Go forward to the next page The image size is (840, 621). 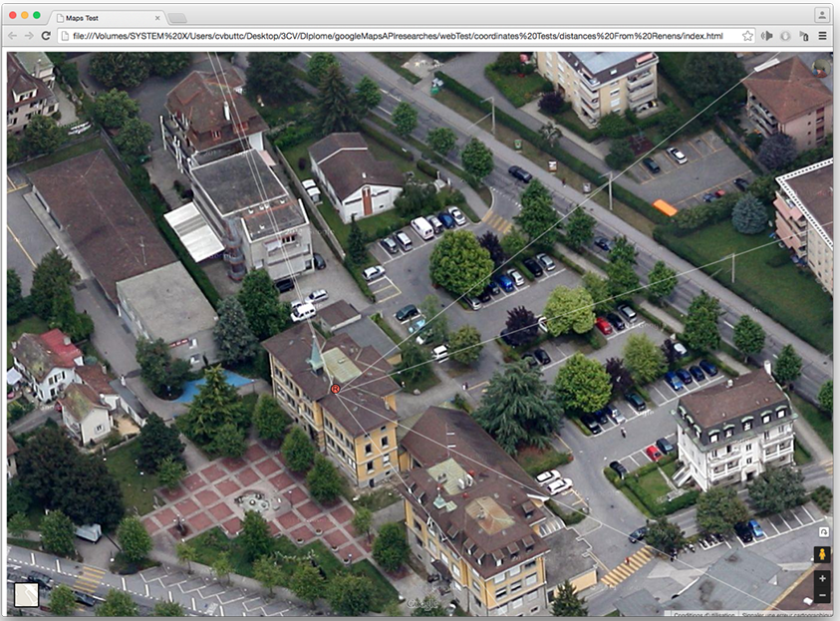29,36
